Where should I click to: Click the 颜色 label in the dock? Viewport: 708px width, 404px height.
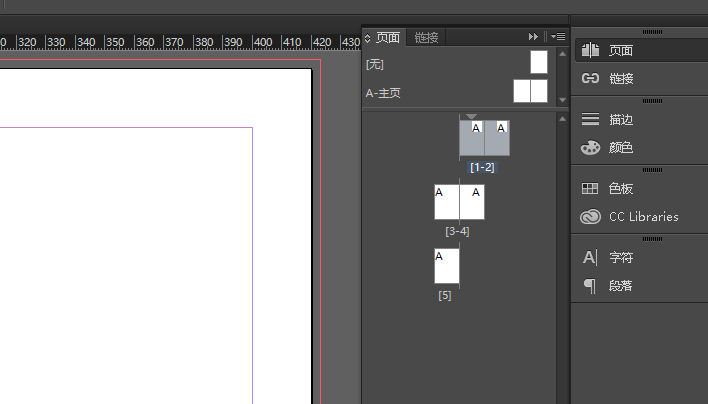pyautogui.click(x=621, y=148)
